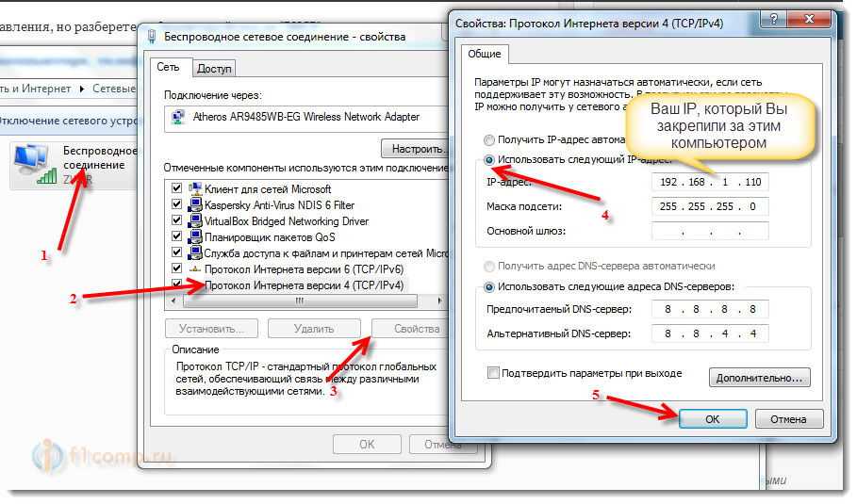Click the Основной шлюз input field
Viewport: 857px width, 504px height.
click(x=709, y=231)
